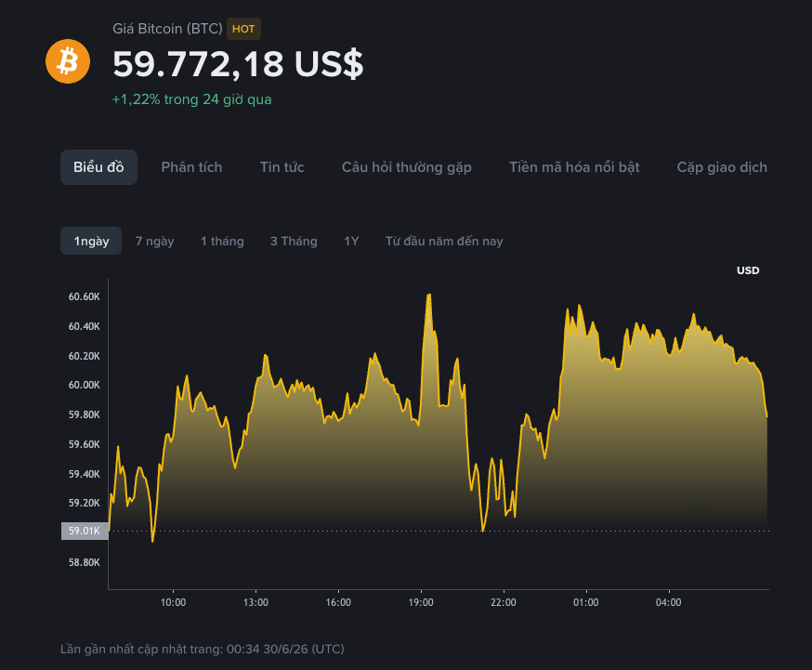Click the 60.40K y-axis label
The width and height of the screenshot is (812, 670).
84,326
